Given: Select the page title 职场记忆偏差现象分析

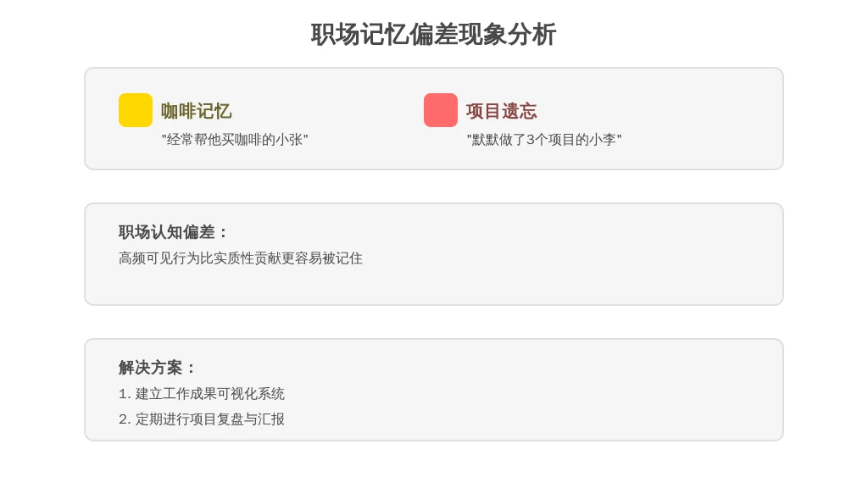Looking at the screenshot, I should click(x=433, y=35).
